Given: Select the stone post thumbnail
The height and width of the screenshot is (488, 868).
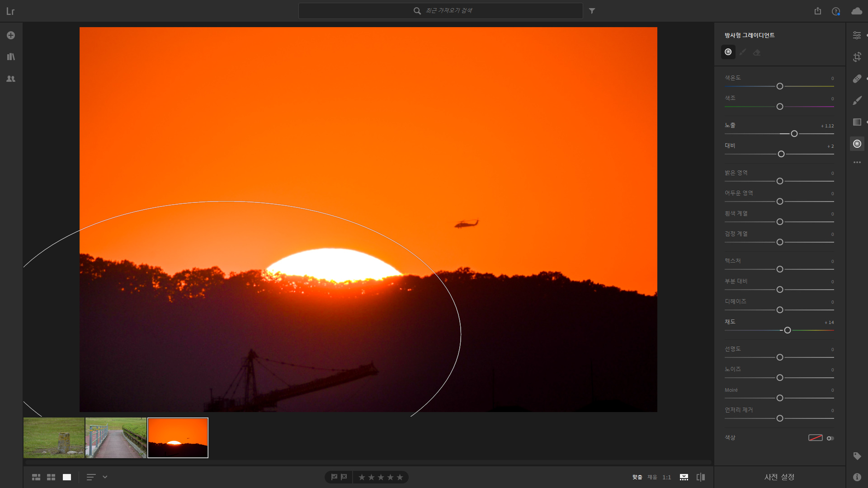Looking at the screenshot, I should (54, 438).
